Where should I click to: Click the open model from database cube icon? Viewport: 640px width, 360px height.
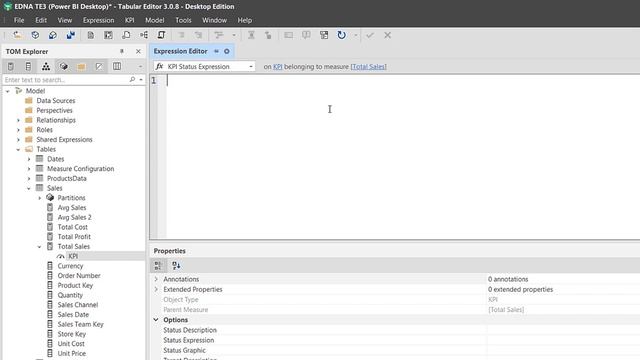[35, 35]
